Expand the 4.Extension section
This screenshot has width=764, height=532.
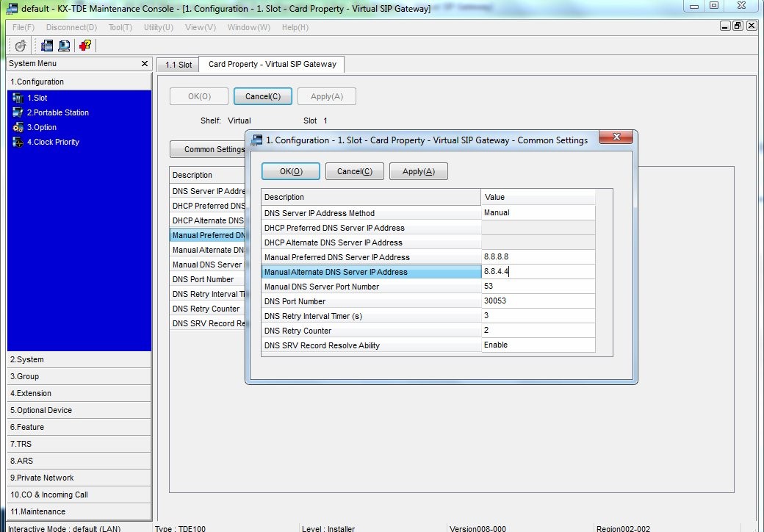pos(79,393)
